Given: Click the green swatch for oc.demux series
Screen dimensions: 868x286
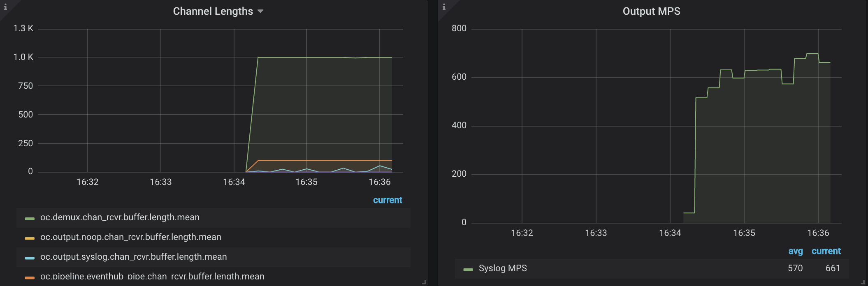Looking at the screenshot, I should (30, 218).
